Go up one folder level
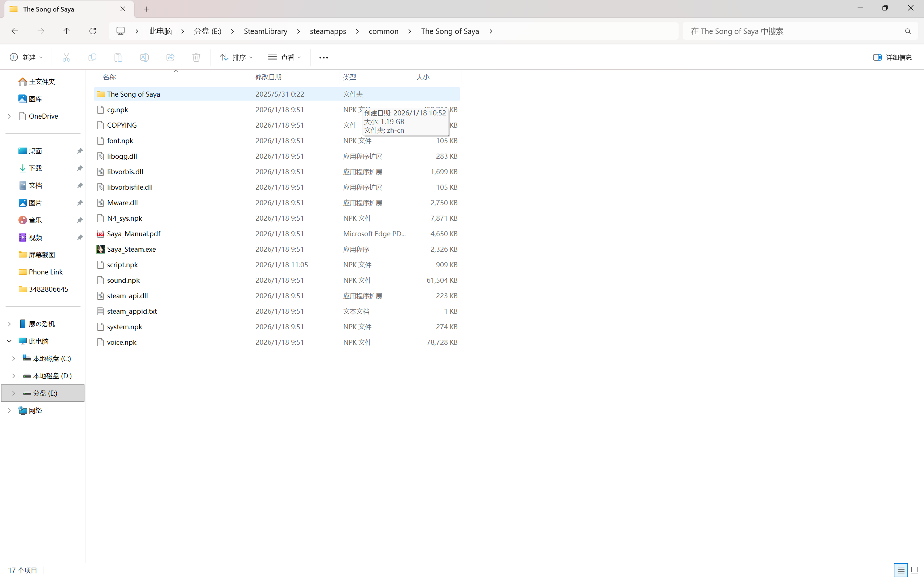The image size is (924, 577). [66, 31]
